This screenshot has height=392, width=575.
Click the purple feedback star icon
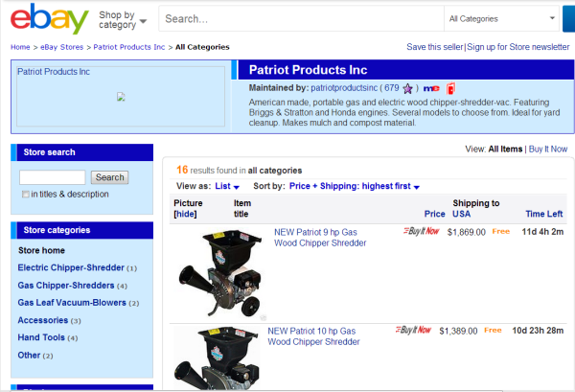(x=407, y=88)
